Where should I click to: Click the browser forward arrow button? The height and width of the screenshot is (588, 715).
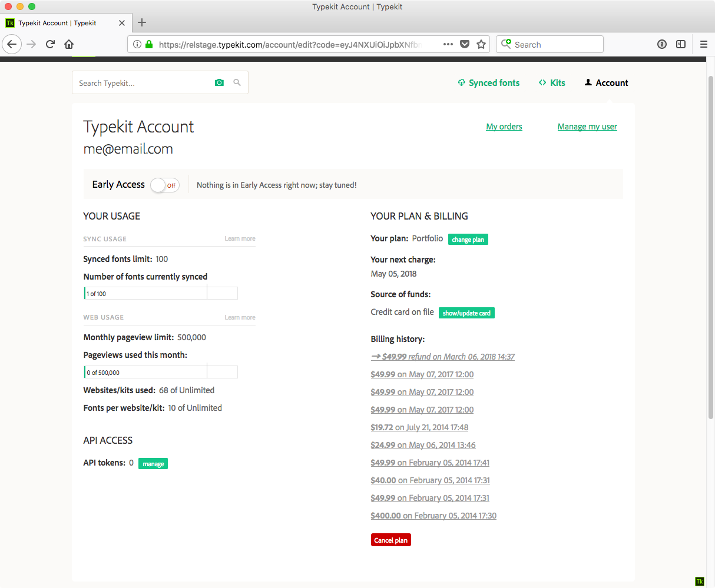(32, 44)
